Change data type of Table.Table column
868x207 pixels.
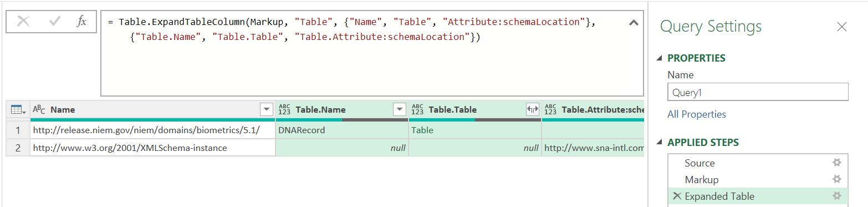click(x=417, y=110)
